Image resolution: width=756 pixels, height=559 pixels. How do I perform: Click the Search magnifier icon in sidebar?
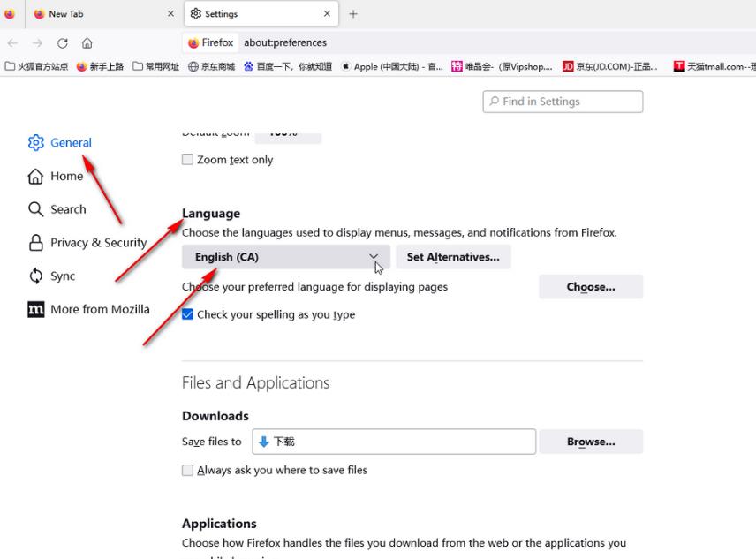click(35, 209)
